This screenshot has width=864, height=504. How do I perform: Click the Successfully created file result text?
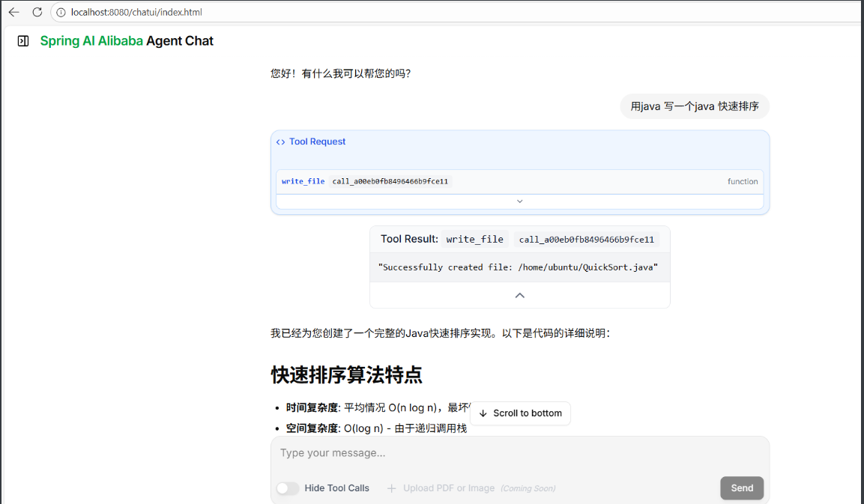(x=518, y=267)
